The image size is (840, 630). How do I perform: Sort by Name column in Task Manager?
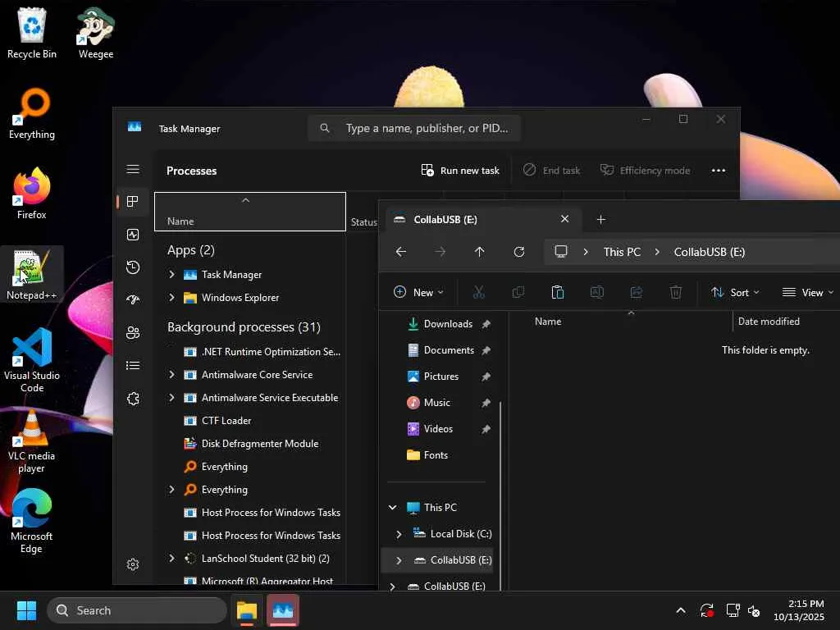(250, 212)
